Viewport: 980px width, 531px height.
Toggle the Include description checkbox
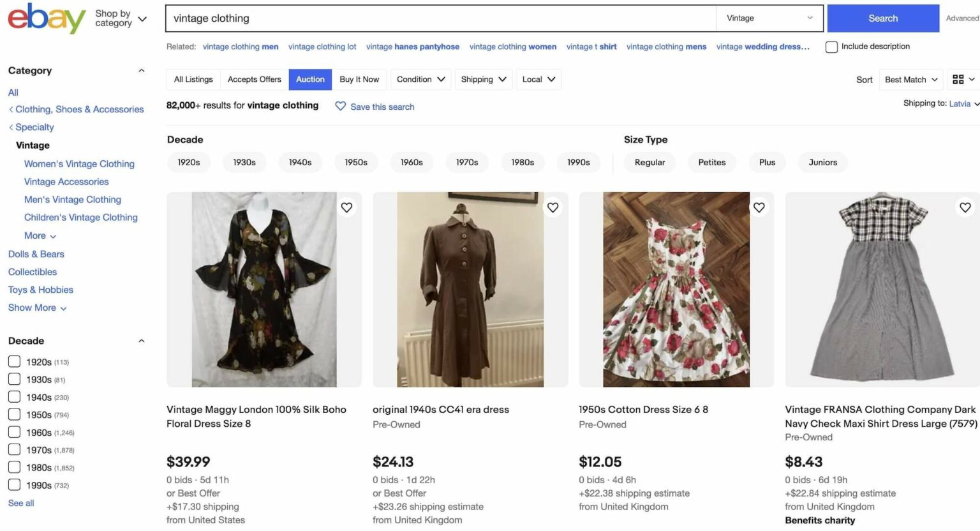pyautogui.click(x=831, y=47)
